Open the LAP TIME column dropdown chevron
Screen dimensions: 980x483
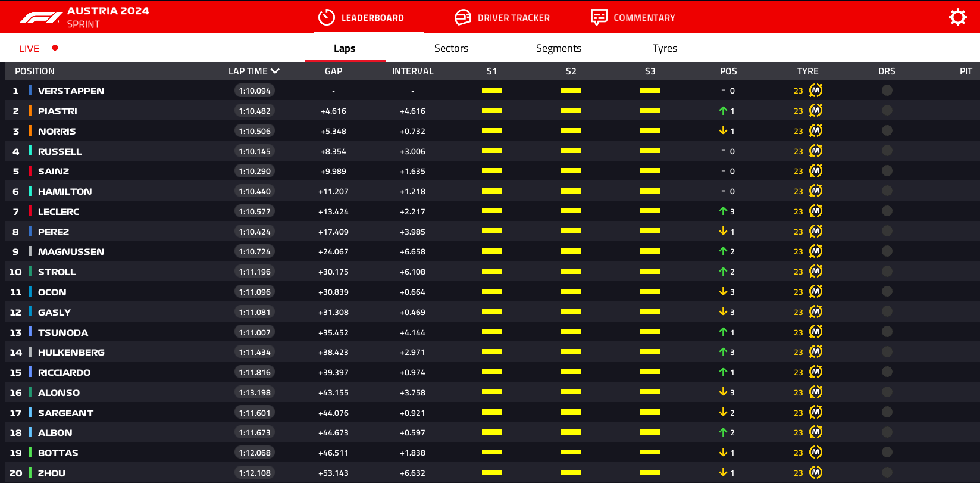click(275, 71)
